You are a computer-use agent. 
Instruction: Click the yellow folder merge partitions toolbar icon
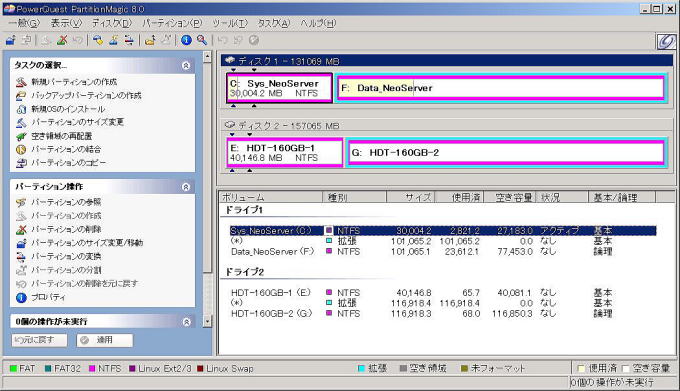pos(150,40)
